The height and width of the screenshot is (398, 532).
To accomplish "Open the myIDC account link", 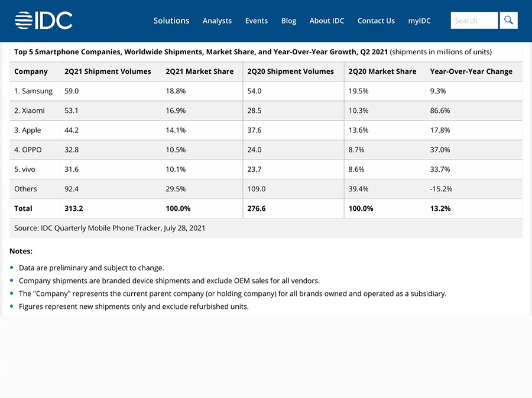I will pyautogui.click(x=419, y=21).
